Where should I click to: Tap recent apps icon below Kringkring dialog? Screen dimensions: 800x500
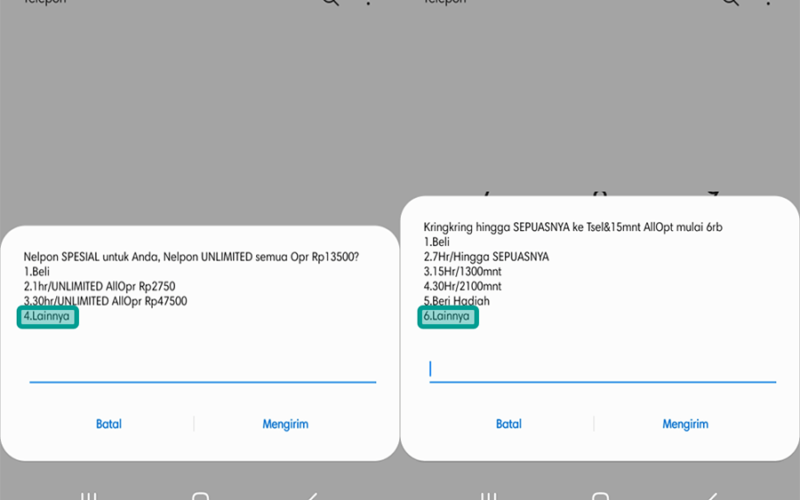click(488, 496)
